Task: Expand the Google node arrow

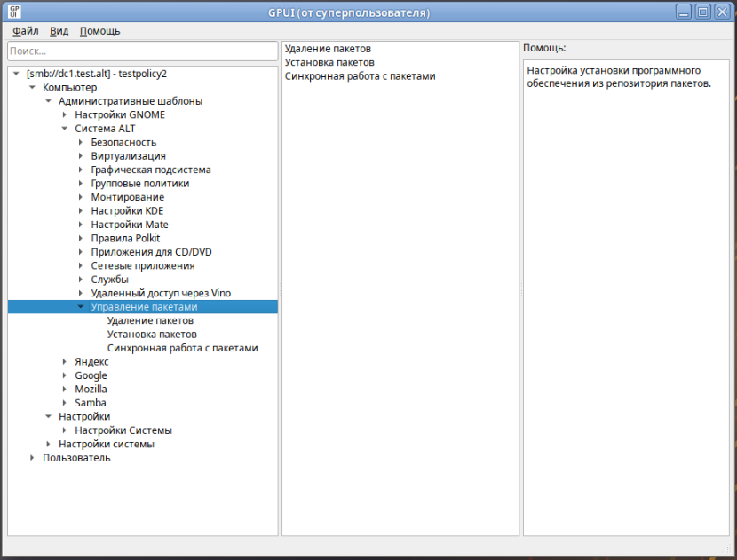Action: click(x=65, y=375)
